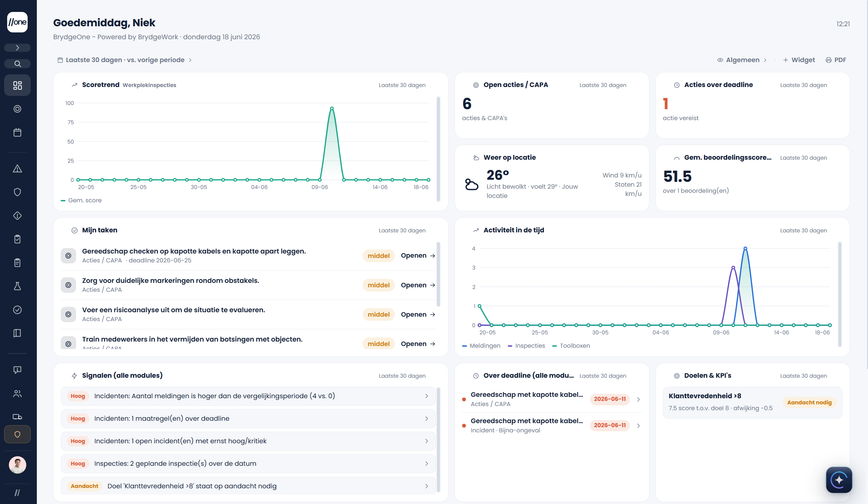
Task: Open search from the sidebar magnifier
Action: click(17, 64)
